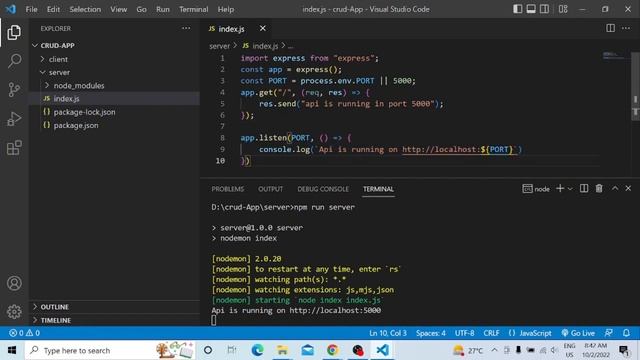Expand the Timeline section

(x=114, y=320)
